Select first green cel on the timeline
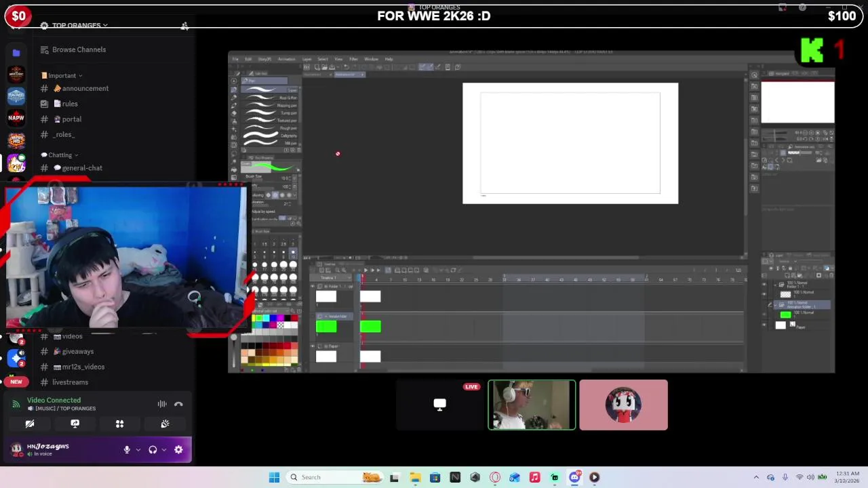 (370, 327)
